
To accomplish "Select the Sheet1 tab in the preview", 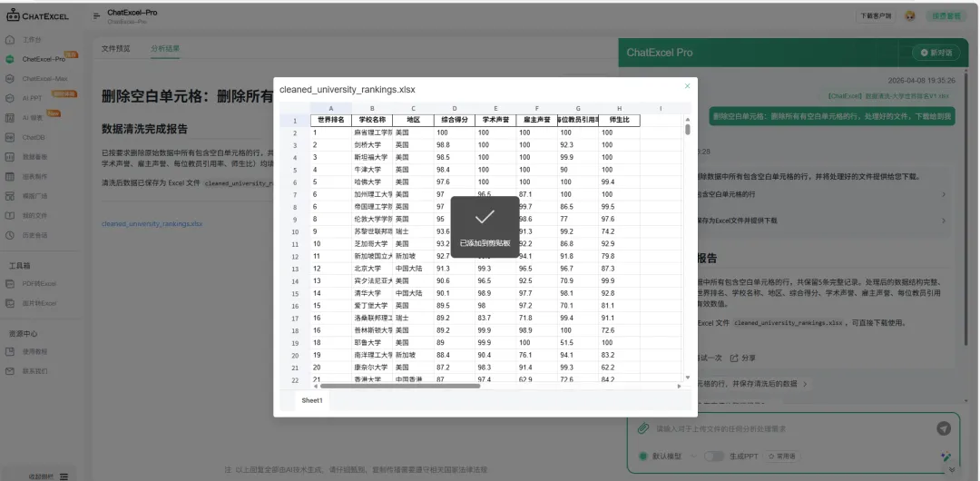I will tap(312, 400).
